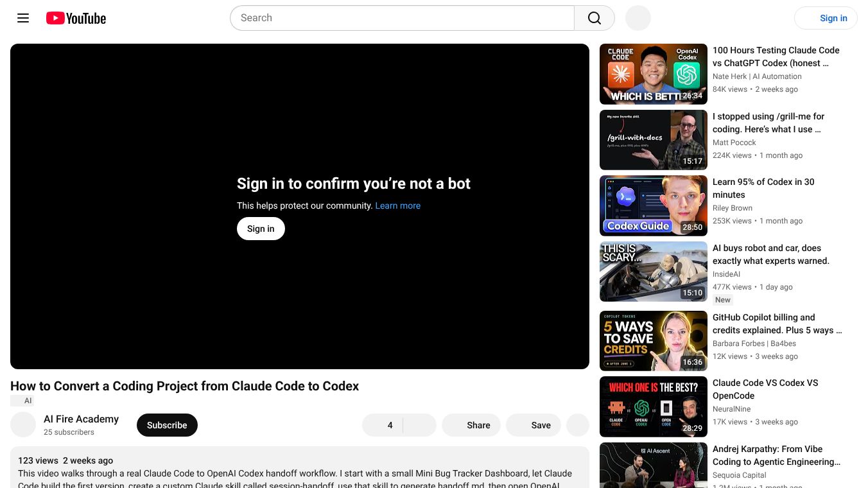Screen dimensions: 868x488
Task: Open '100 Hours Testing Claude Code' title
Action: [x=776, y=57]
